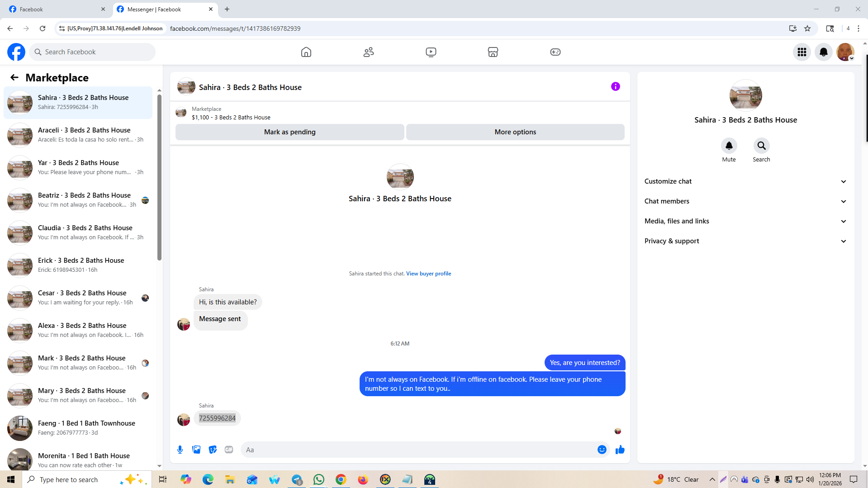
Task: Open WhatsApp from the taskbar
Action: point(319,479)
